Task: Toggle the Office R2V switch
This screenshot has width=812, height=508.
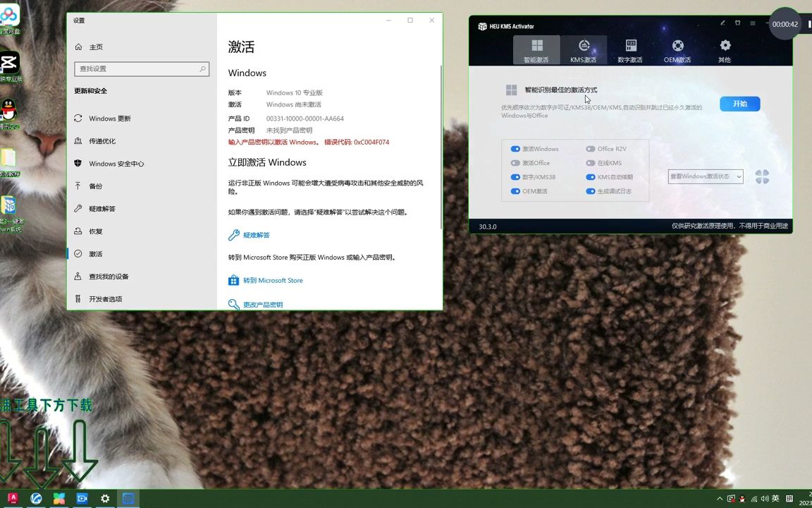Action: (x=591, y=149)
